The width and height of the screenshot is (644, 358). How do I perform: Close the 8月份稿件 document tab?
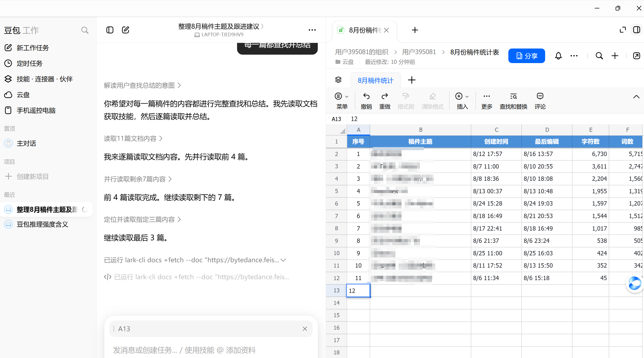point(387,30)
